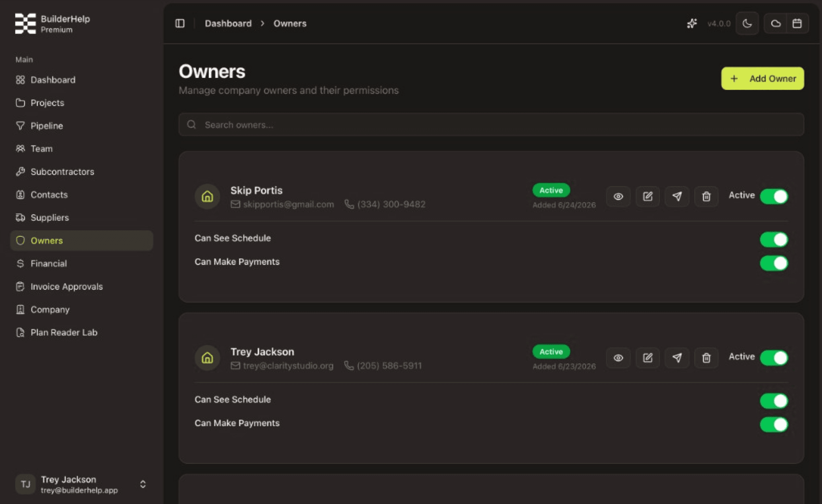This screenshot has width=822, height=504.
Task: Toggle Active switch for Skip Portis
Action: (x=774, y=197)
